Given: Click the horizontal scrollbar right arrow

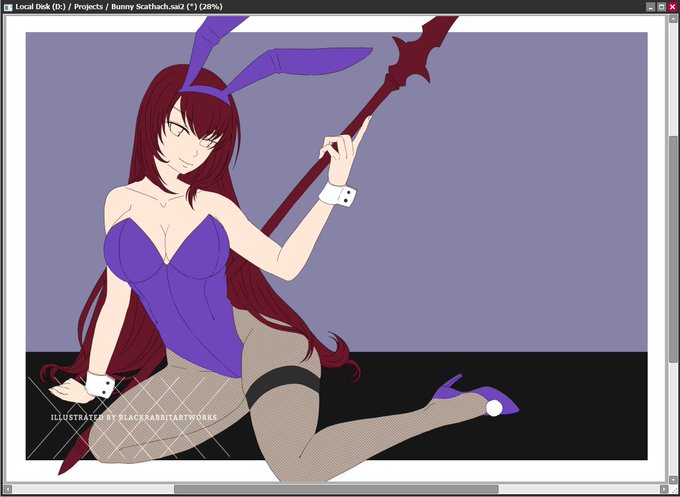Looking at the screenshot, I should (664, 489).
